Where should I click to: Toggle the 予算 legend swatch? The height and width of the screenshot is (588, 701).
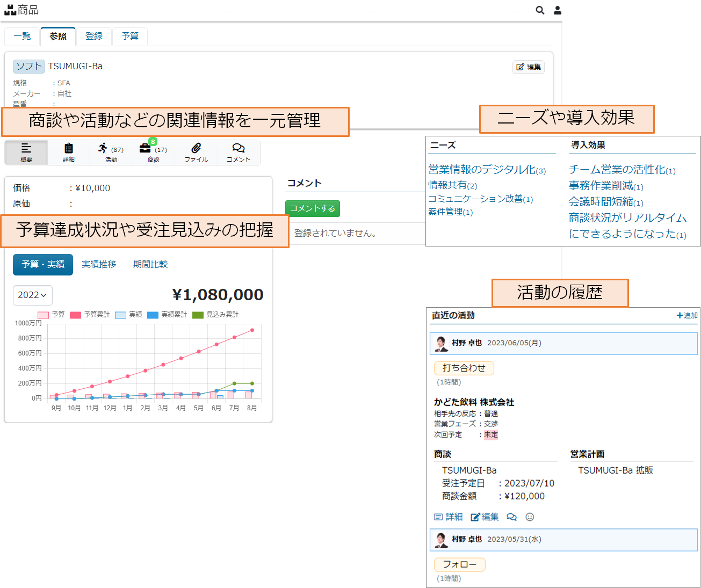coord(43,315)
